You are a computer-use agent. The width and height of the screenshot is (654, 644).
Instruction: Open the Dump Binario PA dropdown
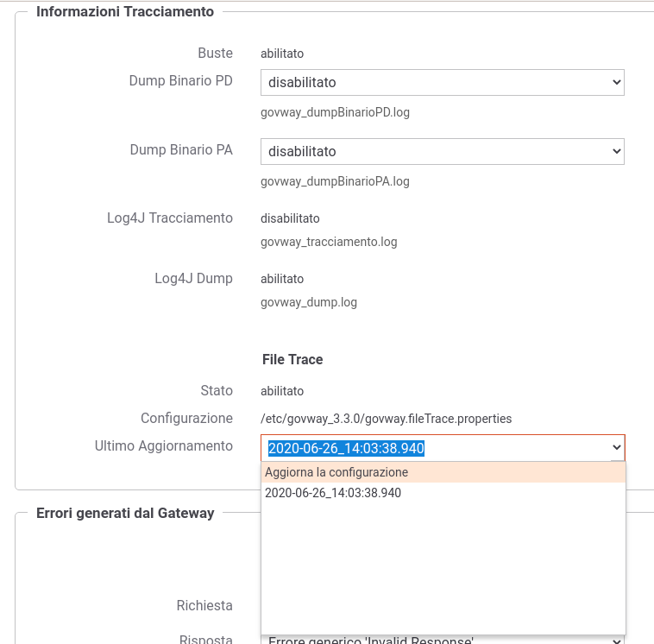click(442, 152)
